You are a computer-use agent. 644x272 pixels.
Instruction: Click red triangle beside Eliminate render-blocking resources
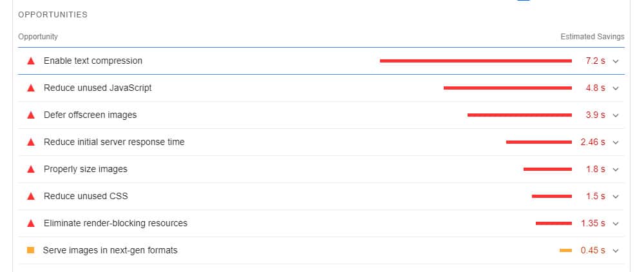31,224
